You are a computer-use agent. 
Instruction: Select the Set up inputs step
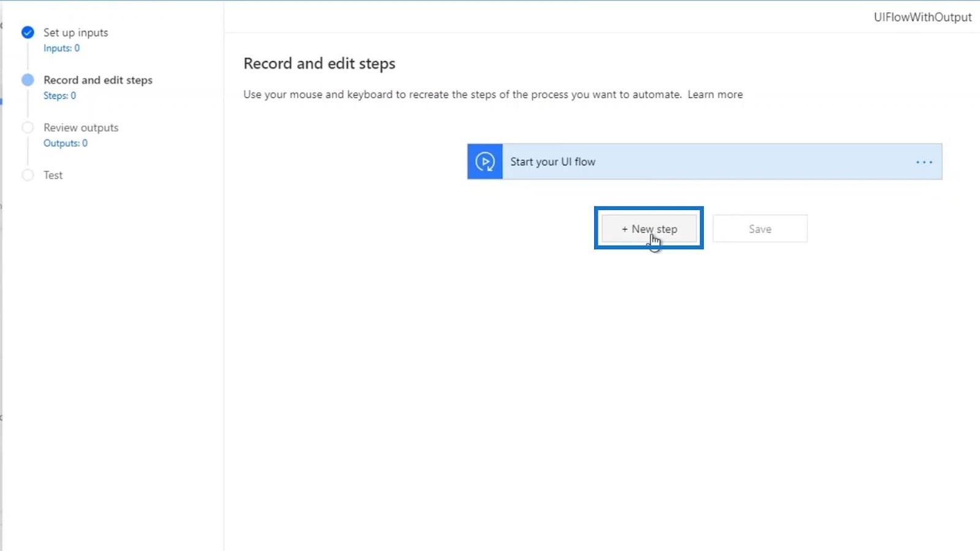pos(75,32)
